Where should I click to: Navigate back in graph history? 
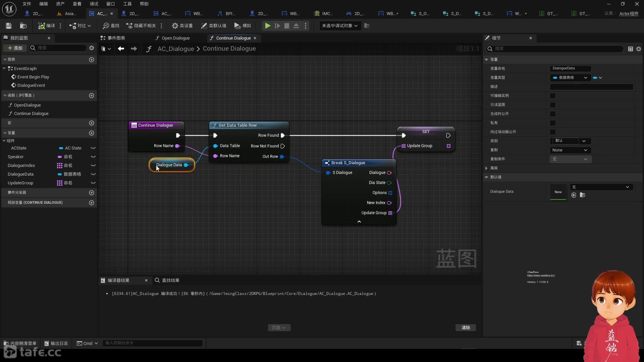(x=121, y=49)
